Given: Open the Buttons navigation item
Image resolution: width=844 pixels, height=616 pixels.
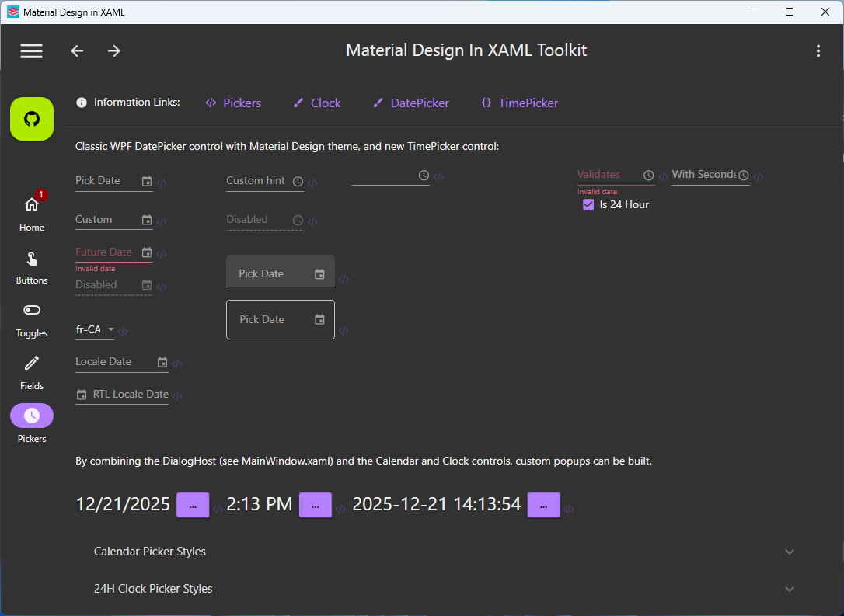Looking at the screenshot, I should pos(32,267).
